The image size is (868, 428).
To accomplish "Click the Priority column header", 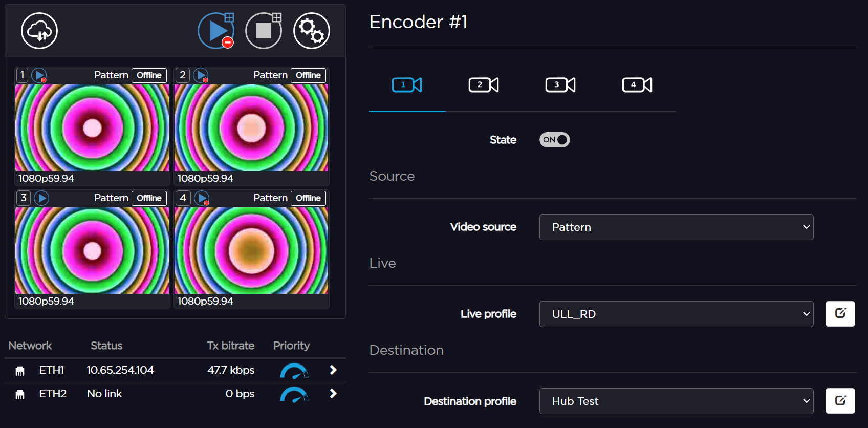I will click(x=291, y=346).
